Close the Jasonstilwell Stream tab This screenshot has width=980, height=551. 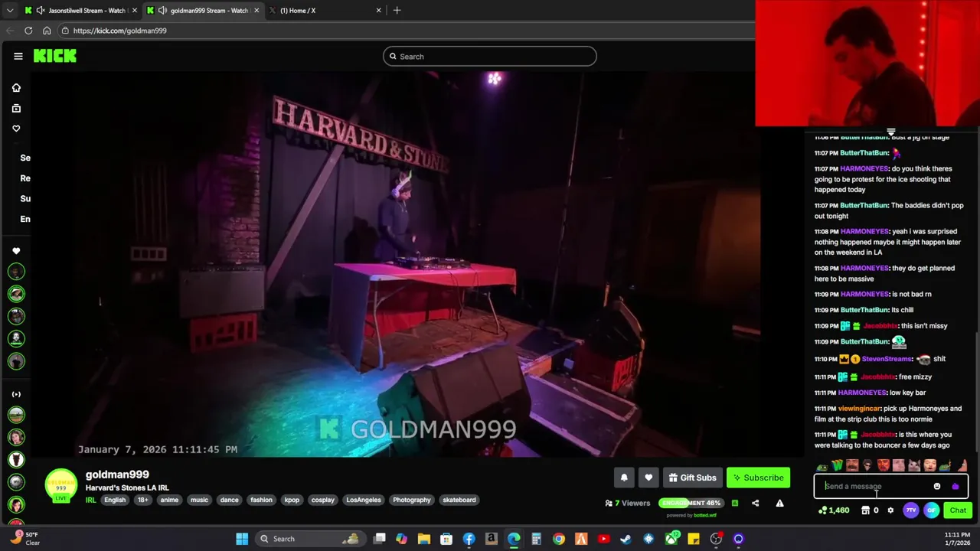134,10
